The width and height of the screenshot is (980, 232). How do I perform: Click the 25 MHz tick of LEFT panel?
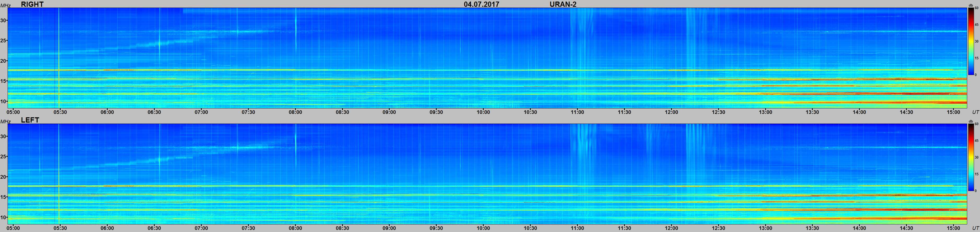click(x=3, y=156)
